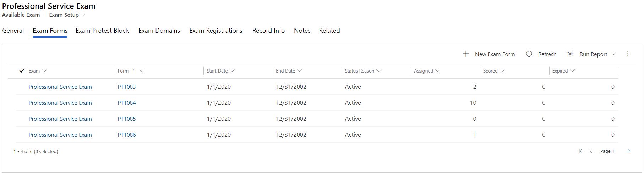
Task: Select the PTT085 row checkbox area
Action: pos(21,119)
